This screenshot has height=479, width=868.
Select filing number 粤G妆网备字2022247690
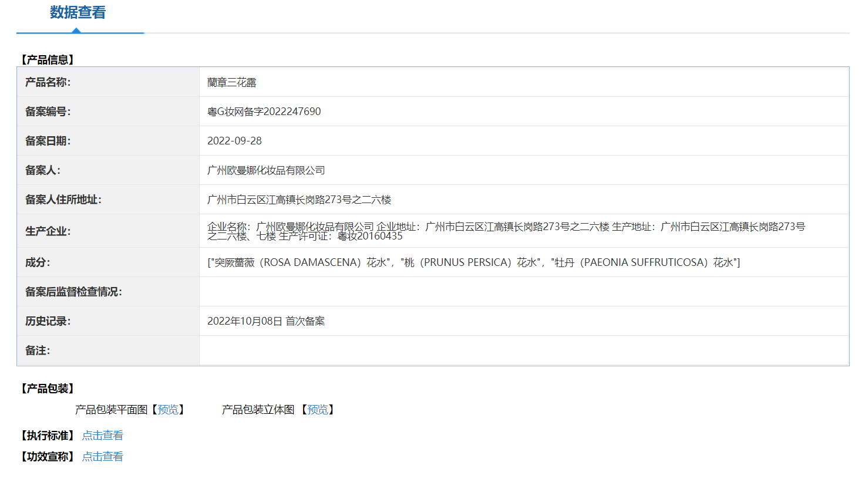point(264,112)
